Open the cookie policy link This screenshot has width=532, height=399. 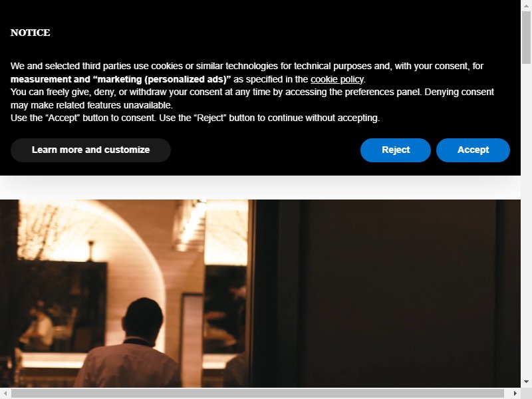tap(337, 79)
